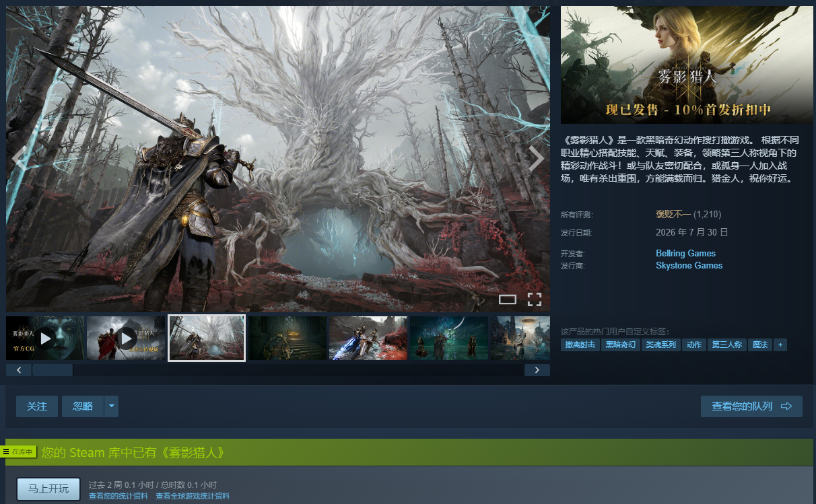The height and width of the screenshot is (504, 816).
Task: Open 查看您的统计资料 link
Action: click(x=118, y=496)
